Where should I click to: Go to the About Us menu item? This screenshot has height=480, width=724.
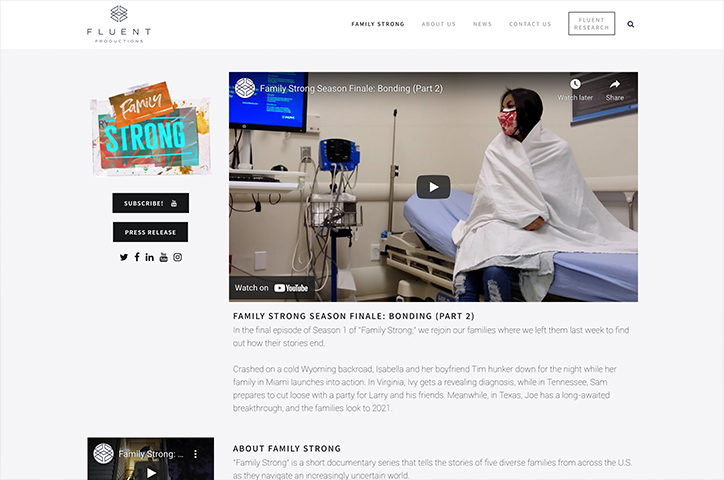[438, 24]
